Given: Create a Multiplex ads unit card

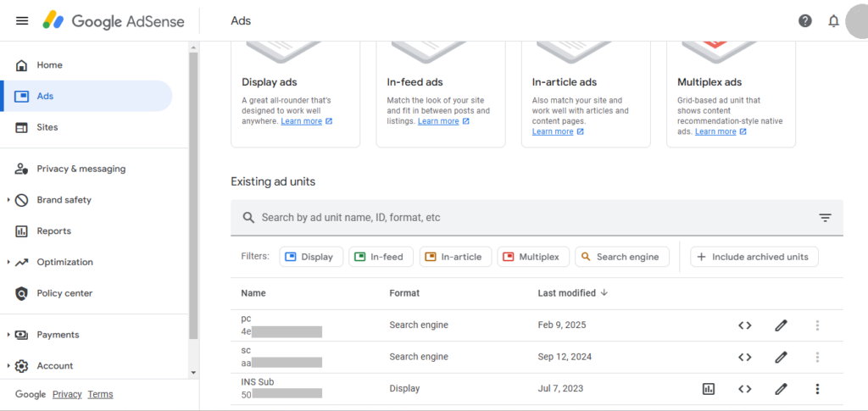Looking at the screenshot, I should click(731, 94).
